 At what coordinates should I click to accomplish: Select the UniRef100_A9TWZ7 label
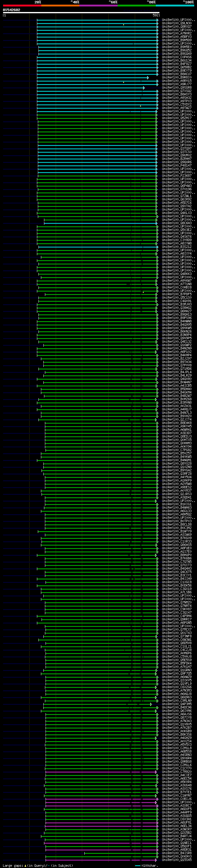[x=177, y=108]
